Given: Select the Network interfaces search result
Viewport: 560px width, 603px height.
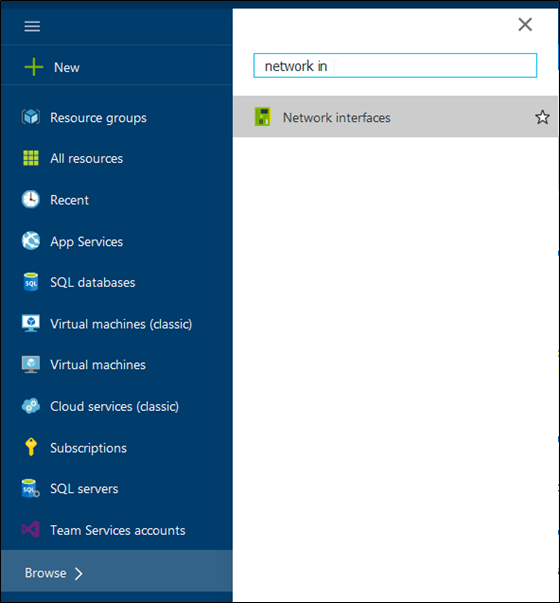Looking at the screenshot, I should coord(395,117).
